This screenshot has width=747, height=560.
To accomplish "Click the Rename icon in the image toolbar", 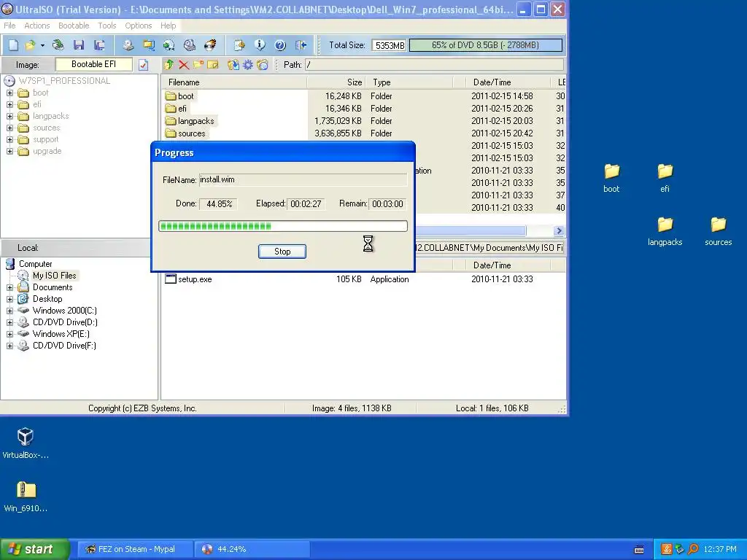I will (x=213, y=65).
